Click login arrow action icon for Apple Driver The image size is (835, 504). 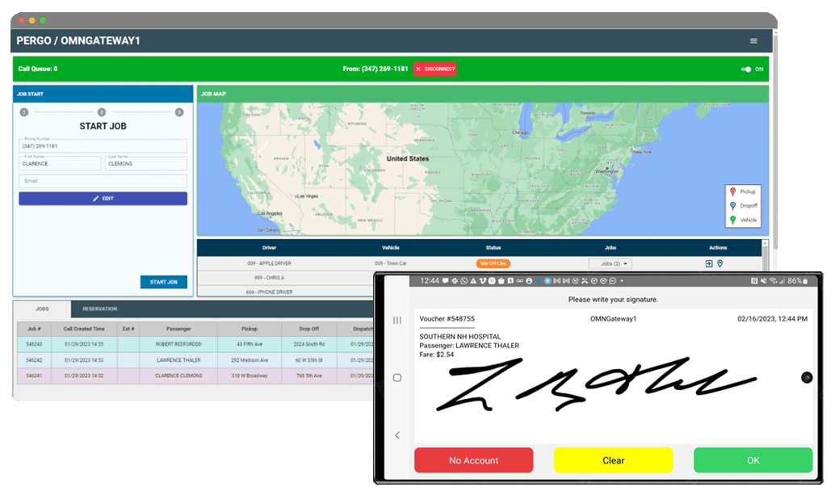(709, 264)
